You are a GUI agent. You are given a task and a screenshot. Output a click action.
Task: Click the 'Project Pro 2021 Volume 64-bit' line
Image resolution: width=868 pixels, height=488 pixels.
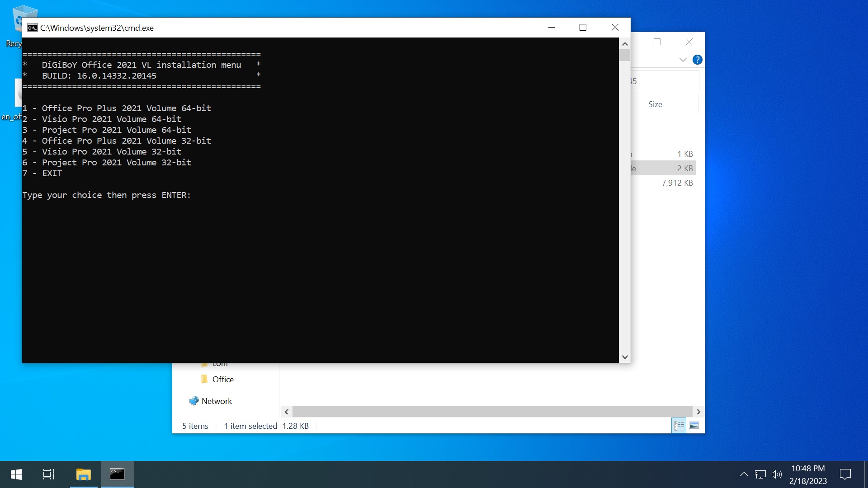(x=107, y=130)
